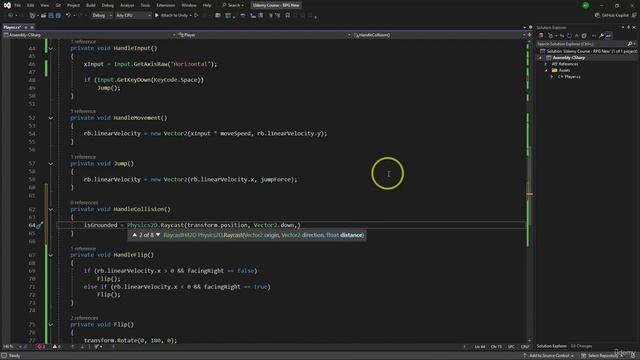
Task: Open the Help menu
Action: coord(207,5)
